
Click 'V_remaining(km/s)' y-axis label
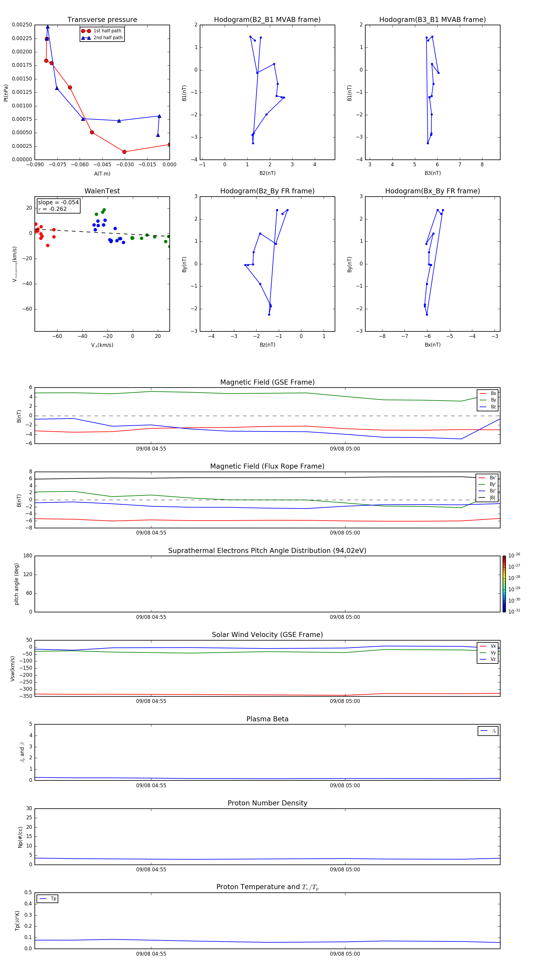(15, 264)
